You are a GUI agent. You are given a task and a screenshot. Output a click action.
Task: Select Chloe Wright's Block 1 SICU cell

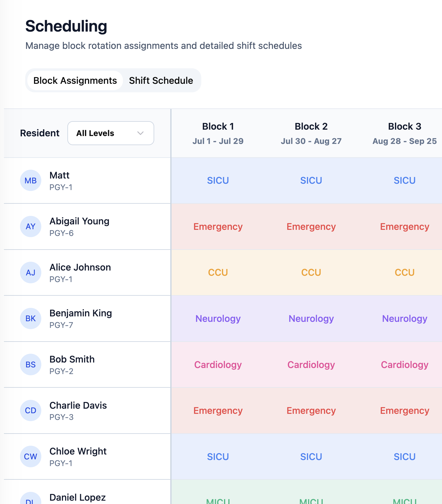[x=218, y=457]
